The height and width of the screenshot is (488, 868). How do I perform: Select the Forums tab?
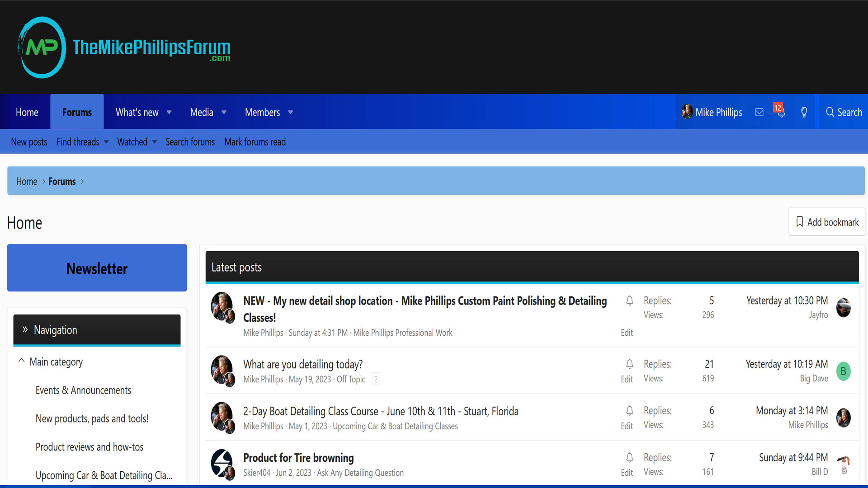click(77, 112)
